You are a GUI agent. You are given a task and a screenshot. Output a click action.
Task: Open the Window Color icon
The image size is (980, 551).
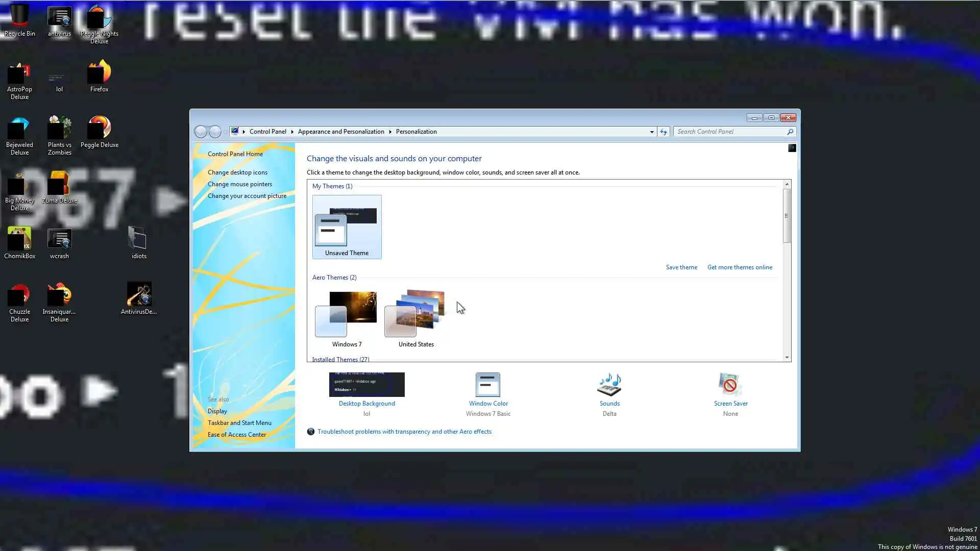coord(487,385)
